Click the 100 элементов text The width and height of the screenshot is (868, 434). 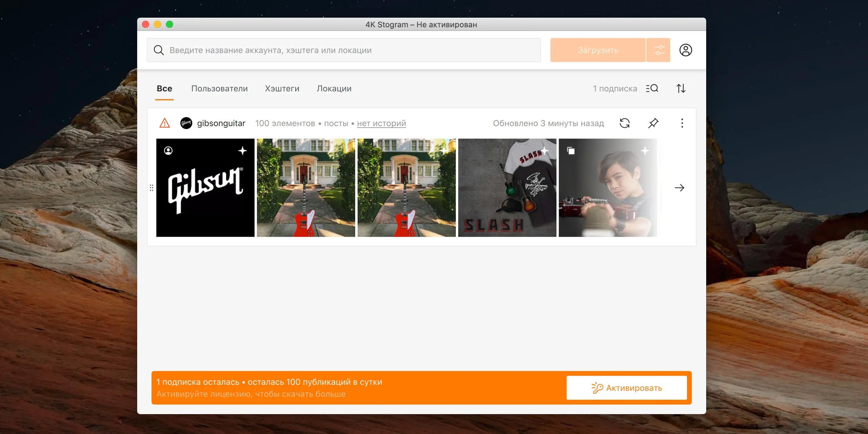click(285, 123)
